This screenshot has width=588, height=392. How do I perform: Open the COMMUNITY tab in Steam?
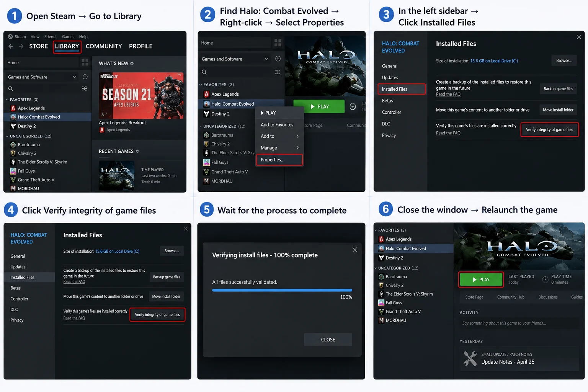tap(104, 46)
